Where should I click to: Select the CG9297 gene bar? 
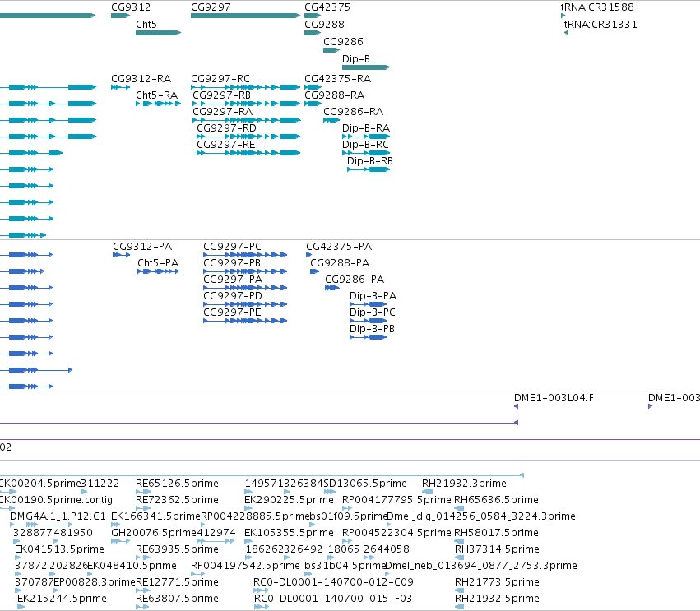pos(246,16)
